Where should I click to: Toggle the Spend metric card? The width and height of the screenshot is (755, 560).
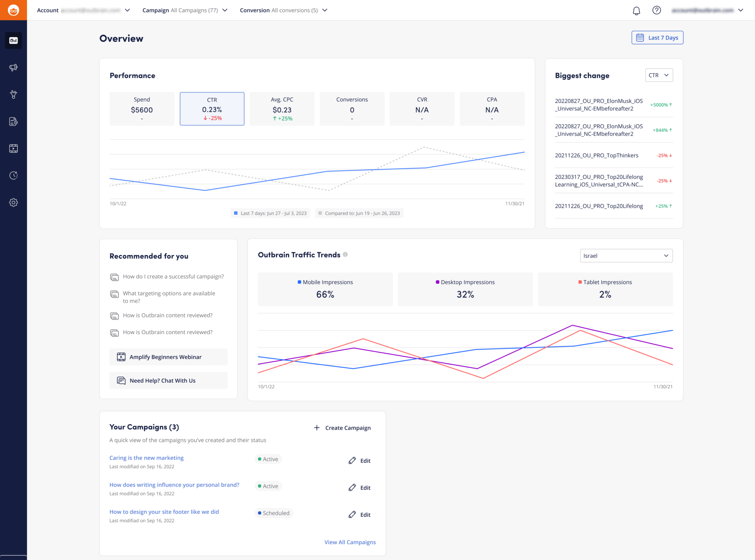[142, 109]
